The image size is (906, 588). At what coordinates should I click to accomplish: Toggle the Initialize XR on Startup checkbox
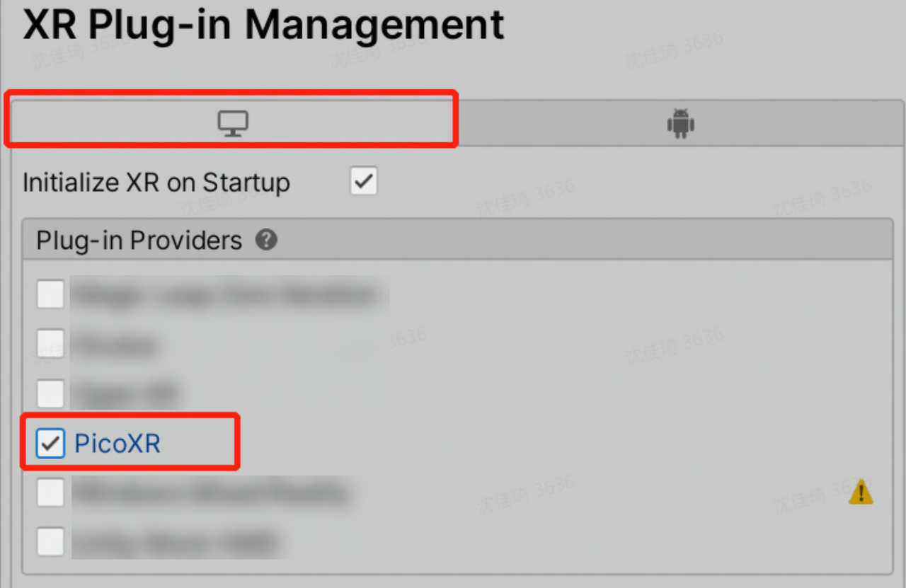(x=364, y=182)
